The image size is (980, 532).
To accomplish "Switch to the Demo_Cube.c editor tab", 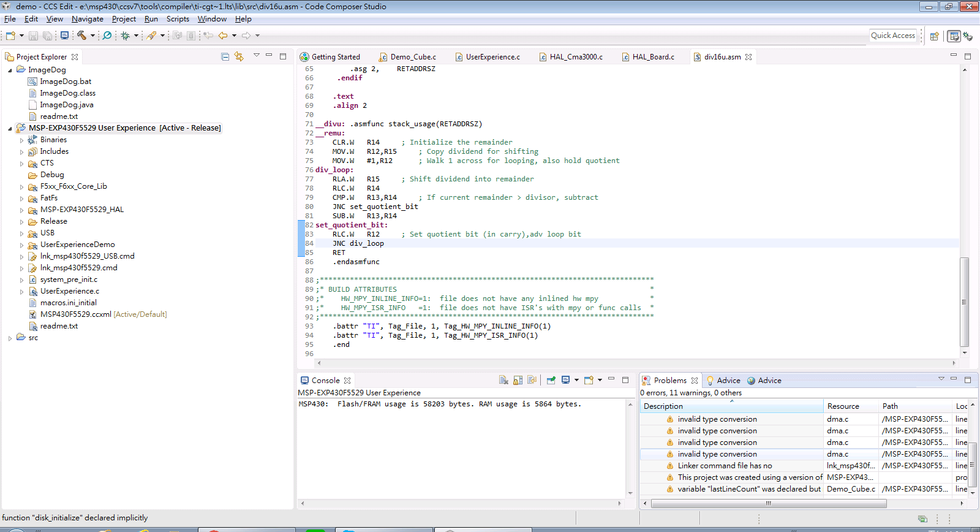I will 413,57.
